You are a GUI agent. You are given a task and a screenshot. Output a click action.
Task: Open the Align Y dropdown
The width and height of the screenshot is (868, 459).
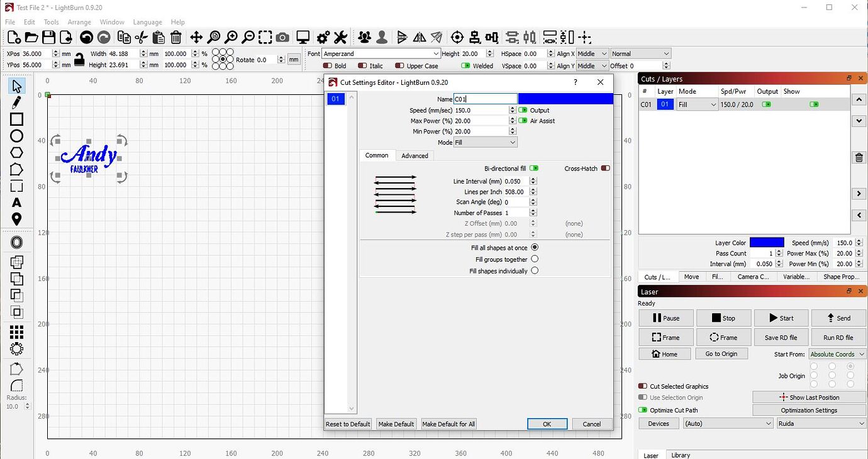click(x=593, y=65)
